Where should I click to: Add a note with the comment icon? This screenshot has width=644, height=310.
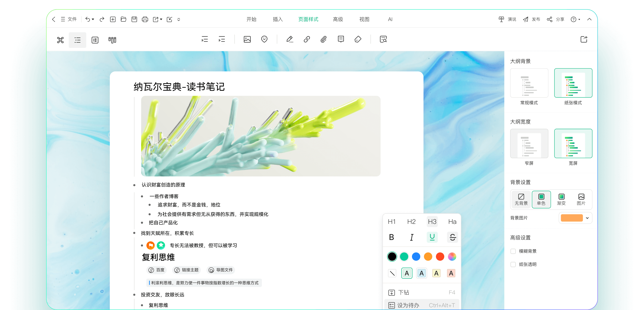341,39
